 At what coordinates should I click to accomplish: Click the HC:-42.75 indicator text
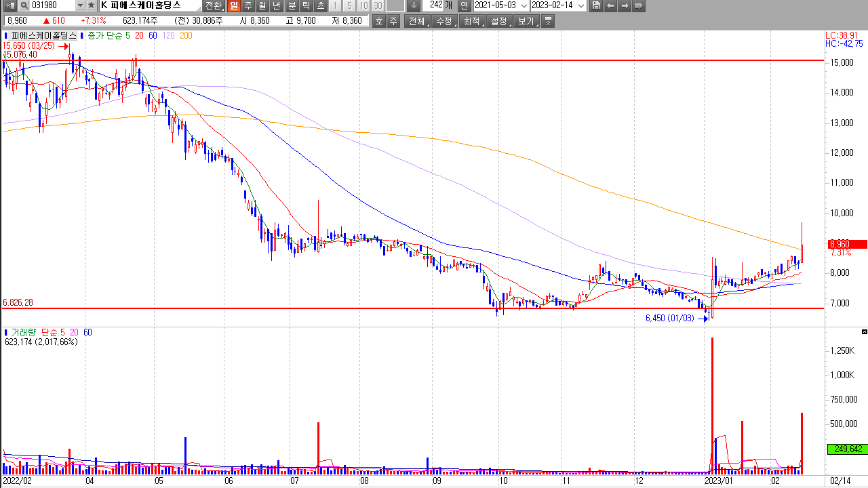(x=844, y=43)
